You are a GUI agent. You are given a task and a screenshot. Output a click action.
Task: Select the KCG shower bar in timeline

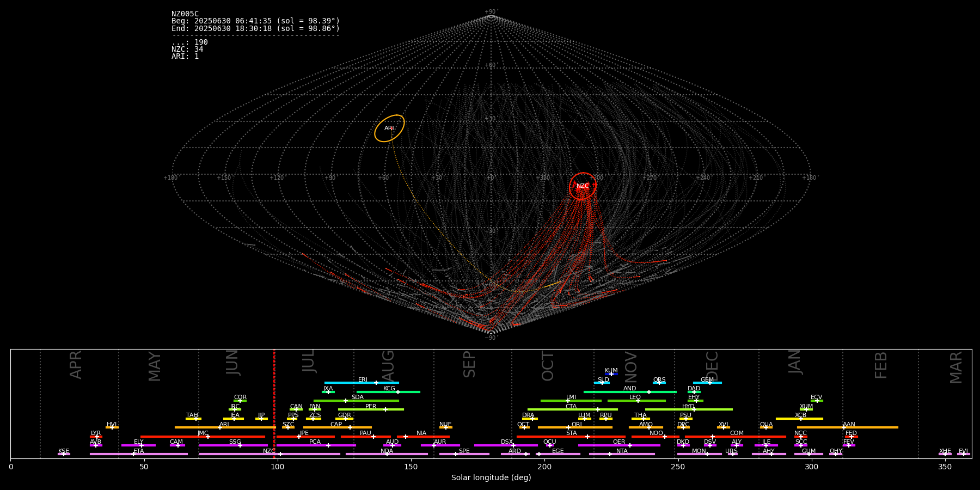point(388,391)
